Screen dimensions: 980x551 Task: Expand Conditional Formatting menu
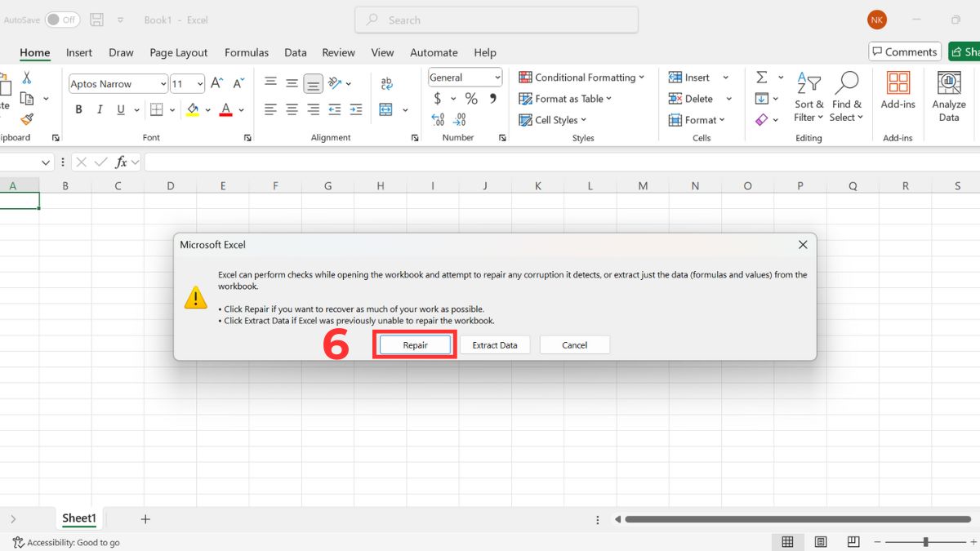581,78
